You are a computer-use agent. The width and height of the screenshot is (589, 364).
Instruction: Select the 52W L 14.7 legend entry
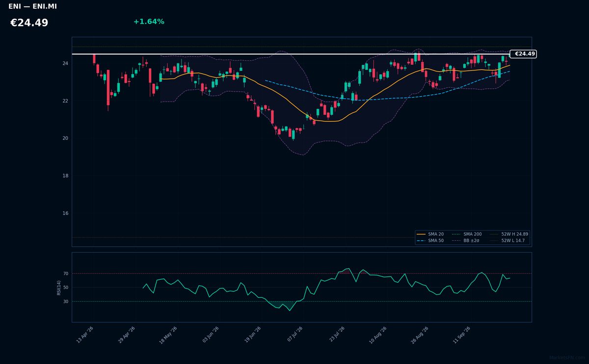(x=507, y=241)
